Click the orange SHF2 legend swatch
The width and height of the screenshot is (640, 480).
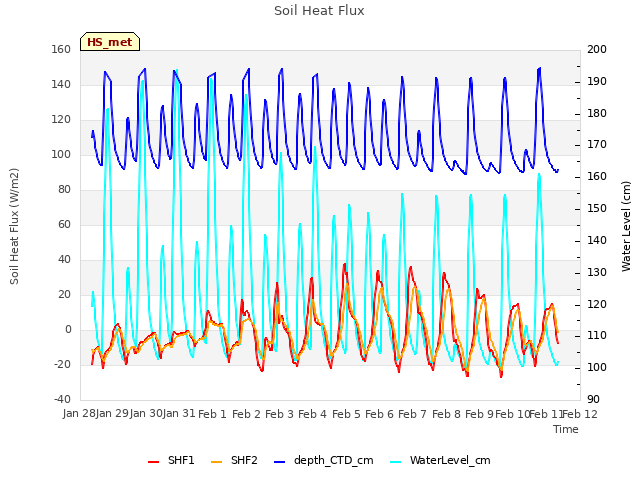point(216,462)
